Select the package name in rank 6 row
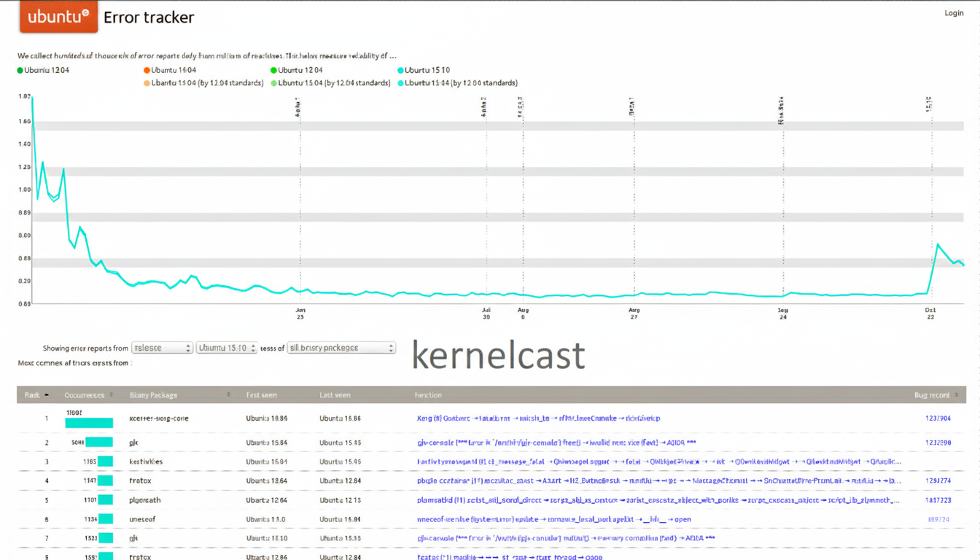Viewport: 980px width, 560px height. [x=142, y=520]
